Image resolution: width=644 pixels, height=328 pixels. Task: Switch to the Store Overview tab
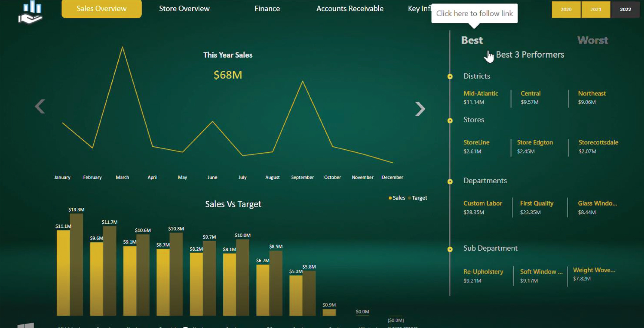click(x=183, y=9)
